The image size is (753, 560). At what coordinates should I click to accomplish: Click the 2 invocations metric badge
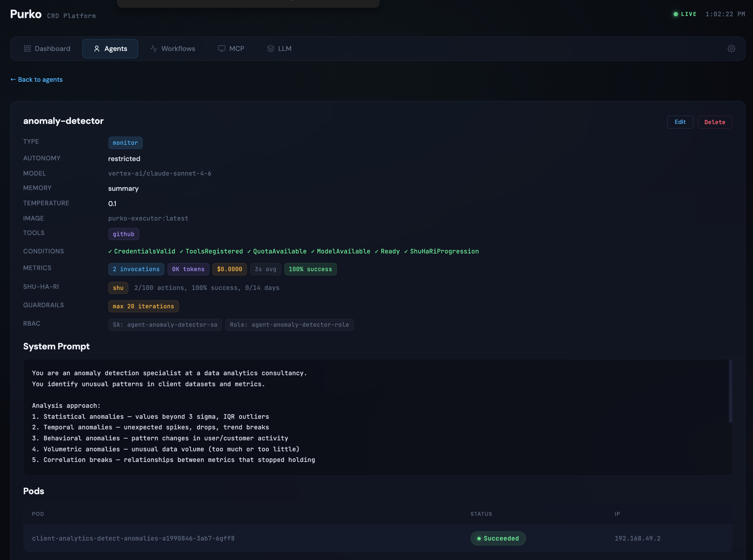point(136,269)
